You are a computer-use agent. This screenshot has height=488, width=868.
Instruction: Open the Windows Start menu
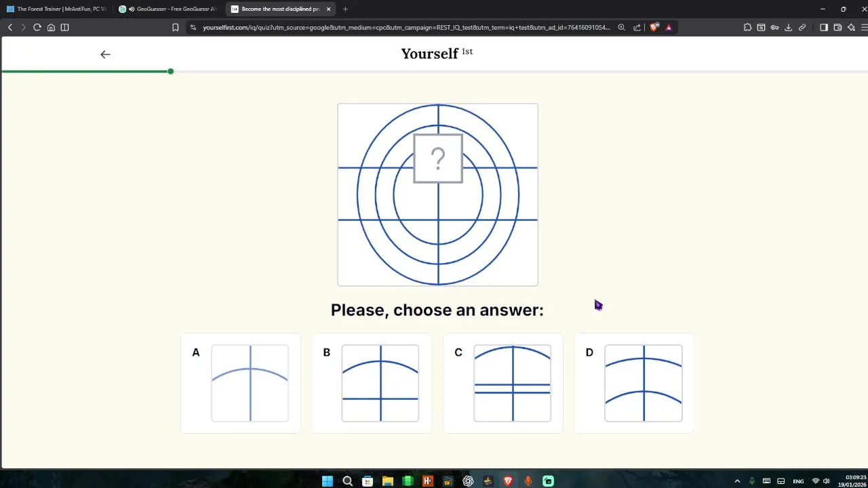tap(328, 481)
